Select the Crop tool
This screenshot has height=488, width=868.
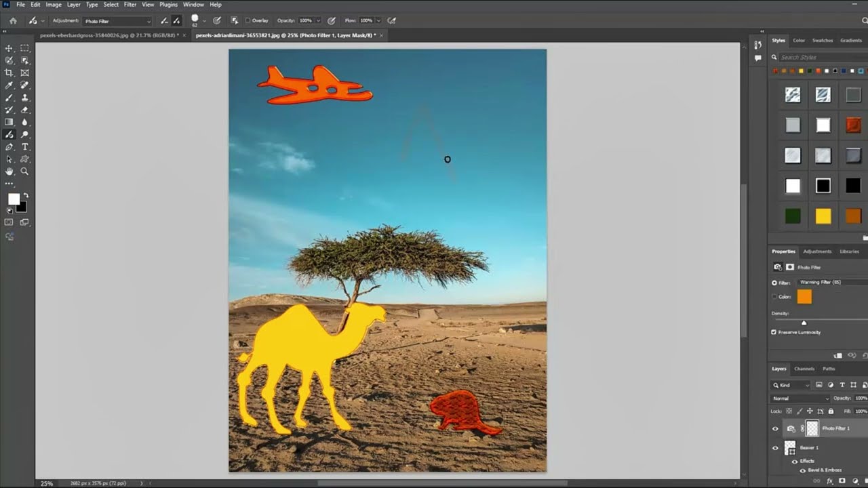click(9, 73)
